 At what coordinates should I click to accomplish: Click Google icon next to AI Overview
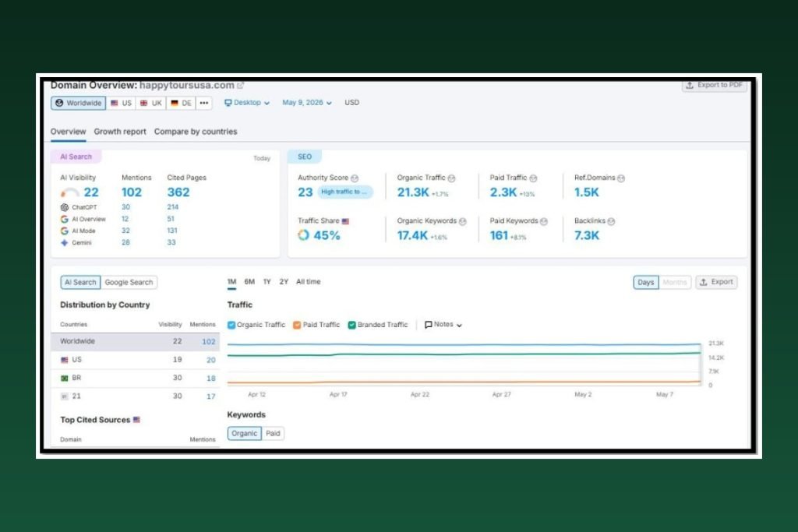(64, 219)
